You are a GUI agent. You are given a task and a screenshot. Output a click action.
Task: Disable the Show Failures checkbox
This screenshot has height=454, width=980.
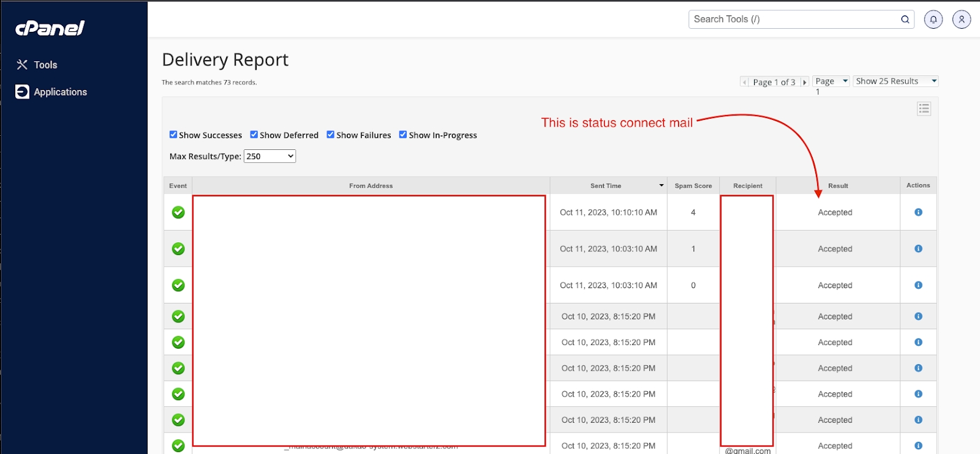331,135
